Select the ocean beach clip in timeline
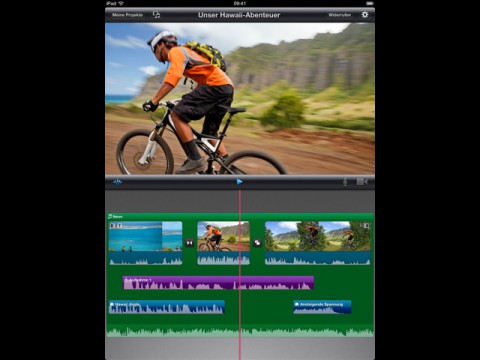 [x=146, y=243]
